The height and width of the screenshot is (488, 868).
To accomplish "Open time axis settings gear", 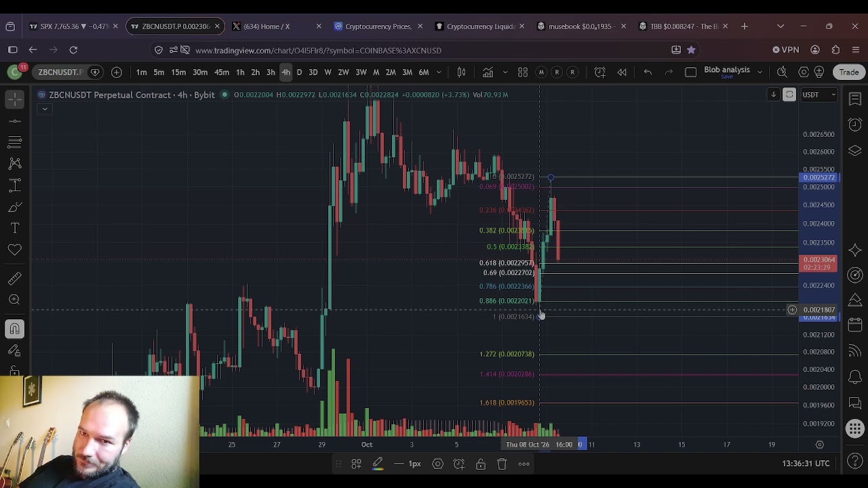I will (819, 445).
